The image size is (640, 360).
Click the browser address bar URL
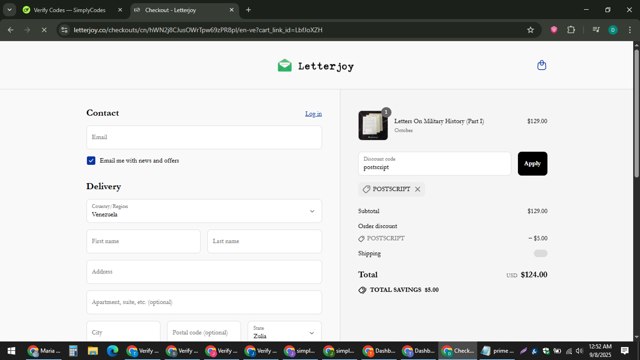198,30
